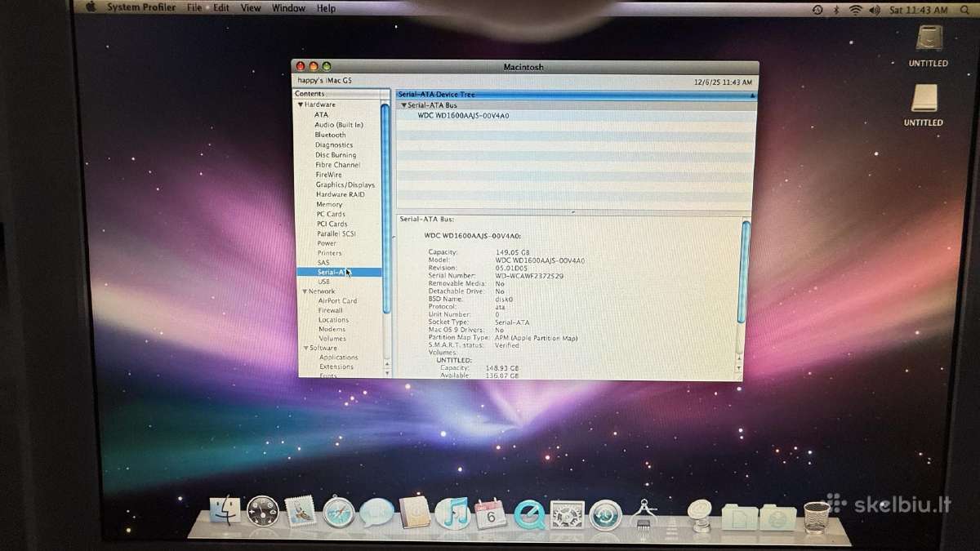Select Printers in the sidebar

click(330, 253)
